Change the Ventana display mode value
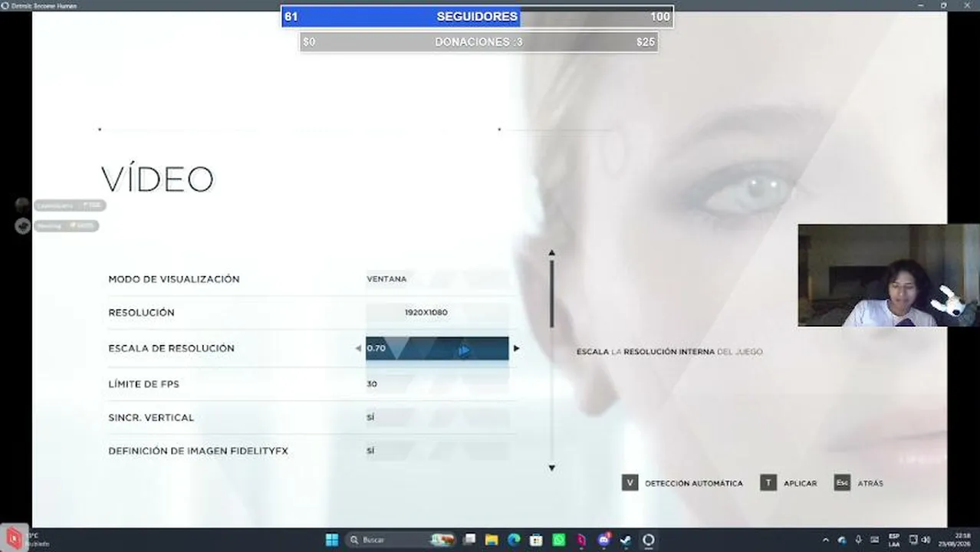 [387, 279]
